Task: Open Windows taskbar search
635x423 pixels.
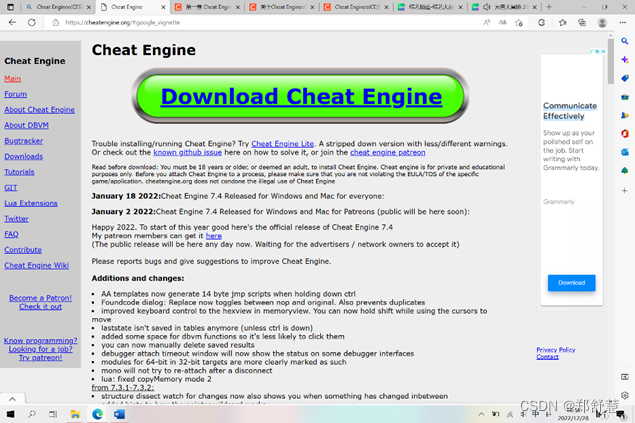Action: click(x=32, y=414)
